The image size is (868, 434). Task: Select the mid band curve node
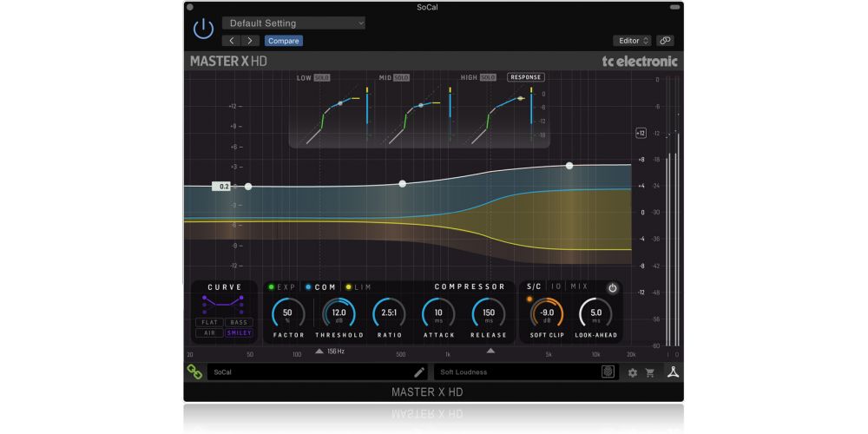(x=403, y=184)
